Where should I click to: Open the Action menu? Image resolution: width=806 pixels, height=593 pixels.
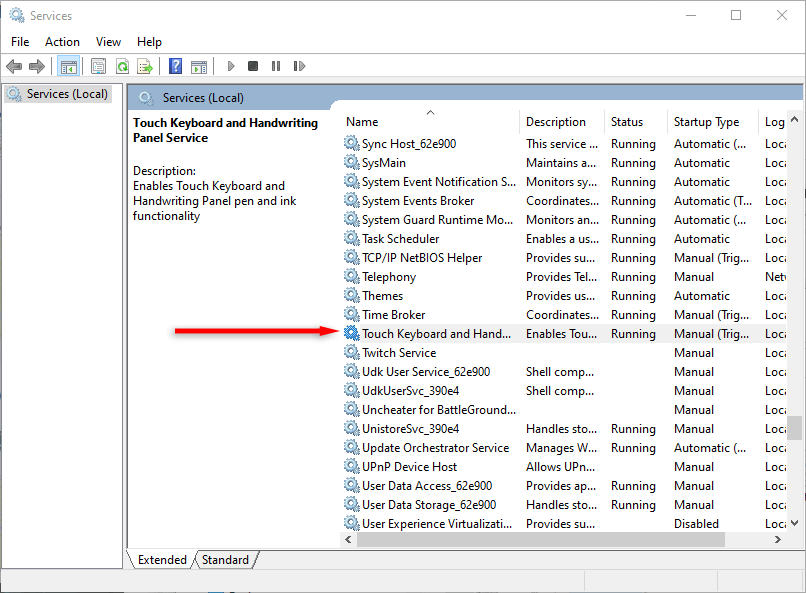point(62,41)
